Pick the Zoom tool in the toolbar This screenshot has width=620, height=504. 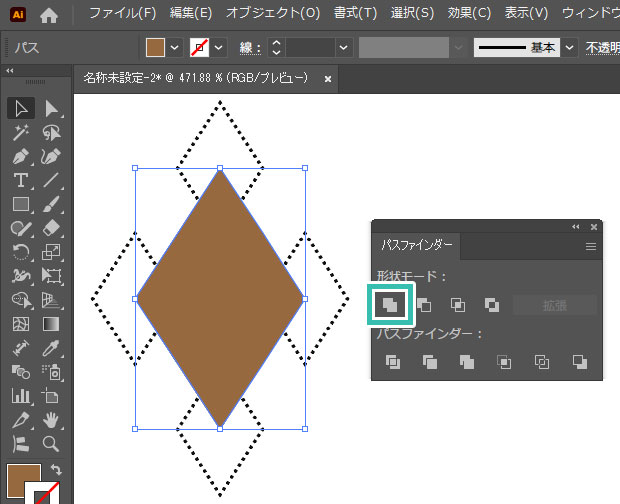tap(51, 444)
